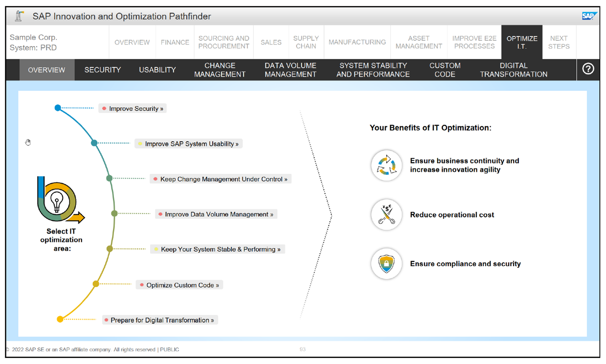Select the scissors icon for Reduce operational cost
The height and width of the screenshot is (364, 606).
coord(386,215)
